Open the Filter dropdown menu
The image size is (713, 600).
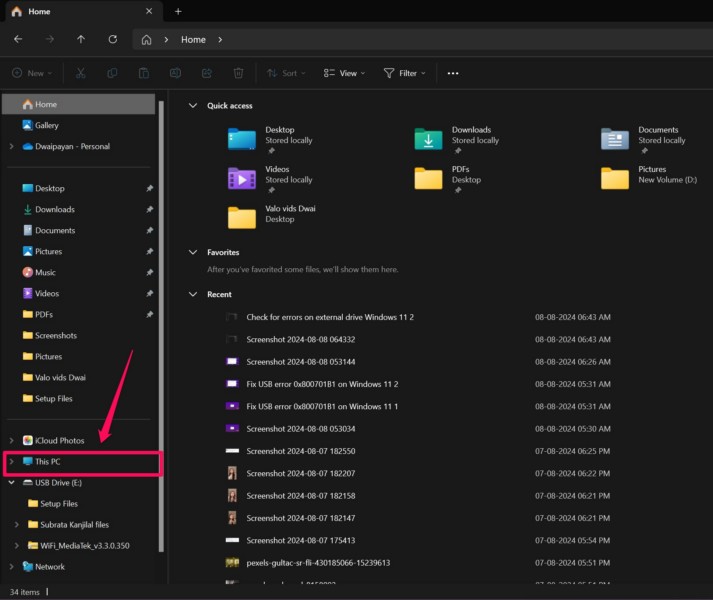(405, 73)
